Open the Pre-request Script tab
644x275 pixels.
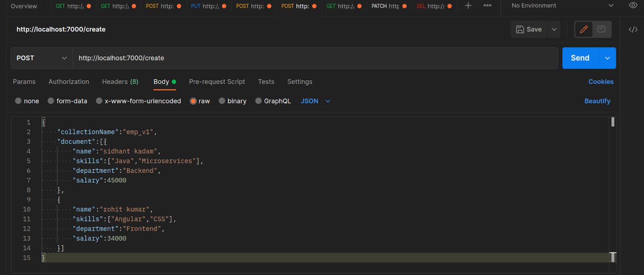coord(217,81)
